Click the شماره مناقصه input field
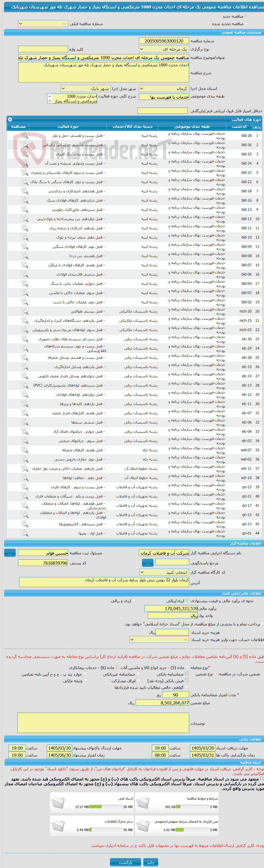The height and width of the screenshot is (868, 264). coord(164,41)
